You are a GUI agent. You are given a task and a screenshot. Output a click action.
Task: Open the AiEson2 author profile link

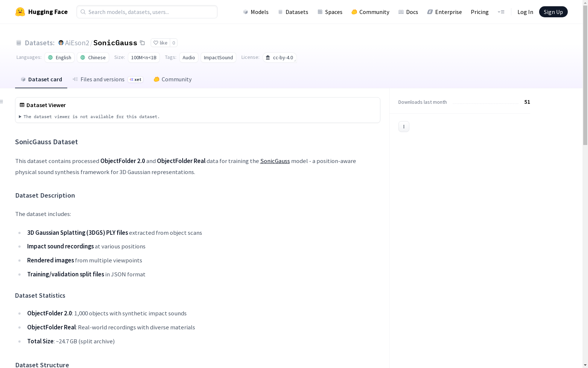tap(77, 43)
